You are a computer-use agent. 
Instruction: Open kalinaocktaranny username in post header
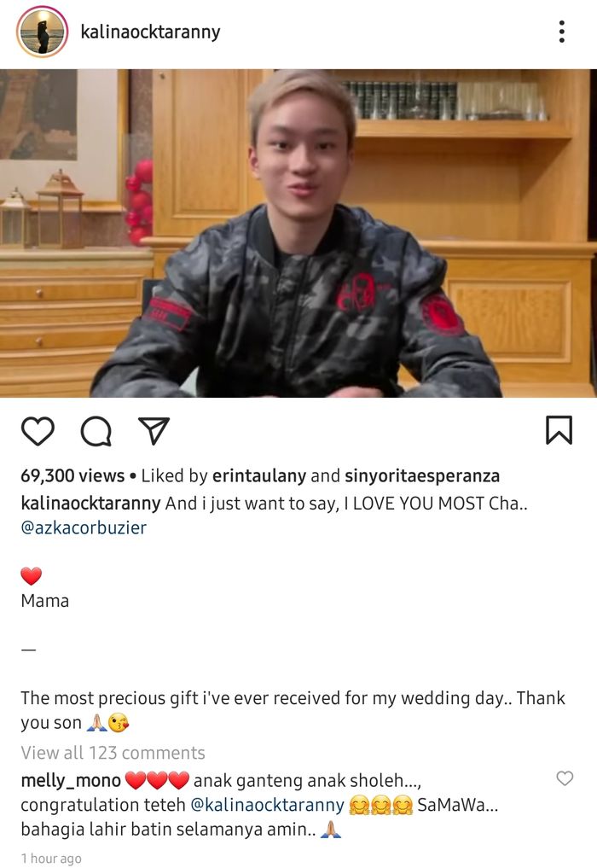click(x=150, y=32)
